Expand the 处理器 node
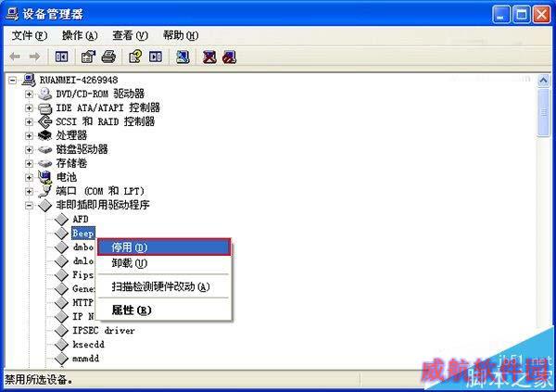The width and height of the screenshot is (556, 392). click(x=29, y=135)
